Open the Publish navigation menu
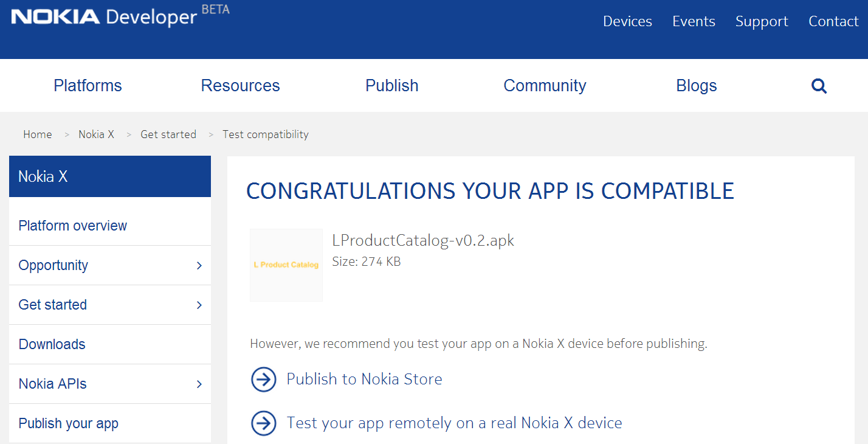This screenshot has height=444, width=868. [x=391, y=86]
